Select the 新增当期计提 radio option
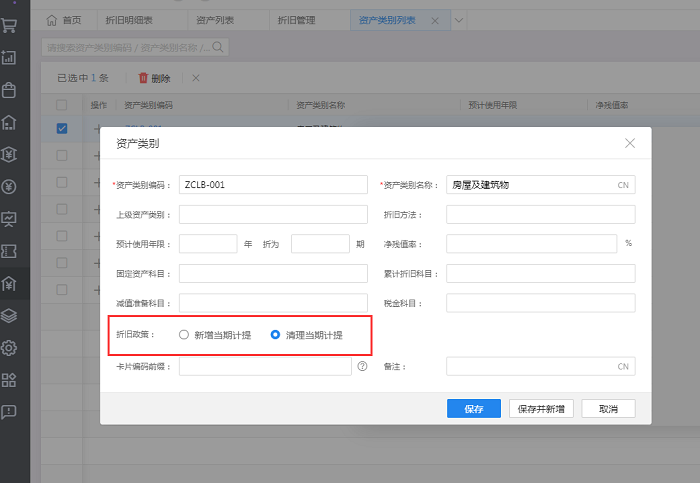Screen dimensions: 700x483 [x=184, y=335]
